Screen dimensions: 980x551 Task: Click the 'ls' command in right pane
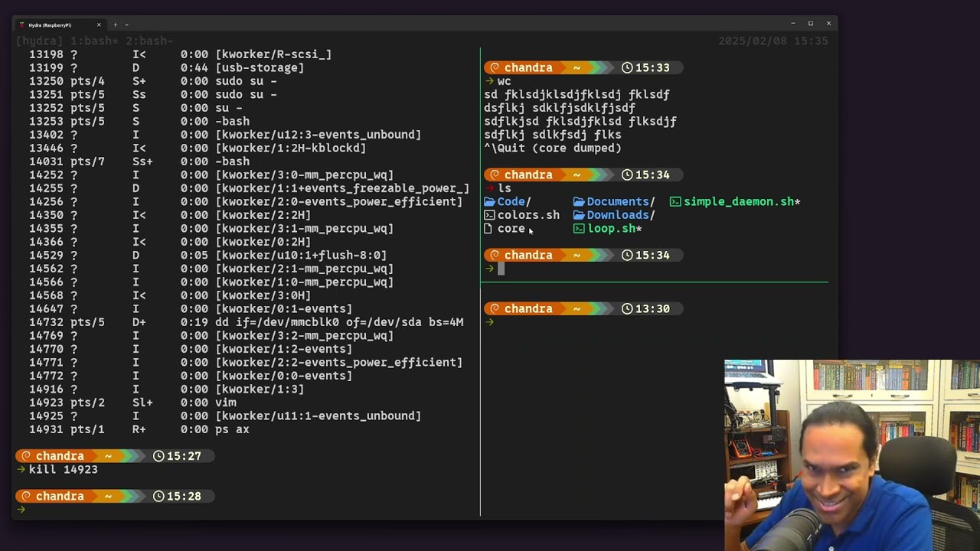504,188
